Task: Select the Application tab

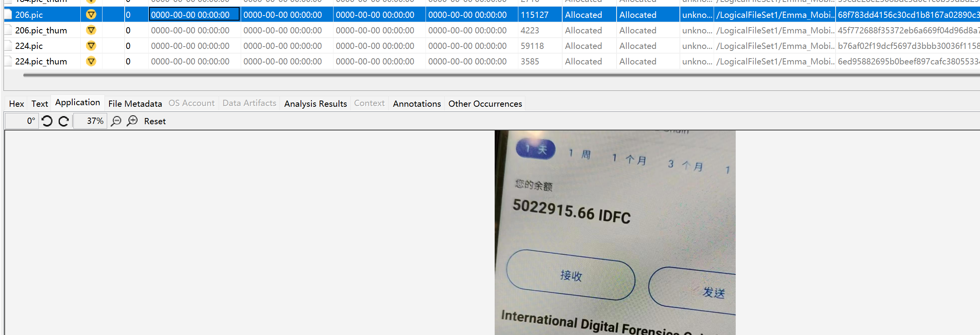Action: click(78, 102)
